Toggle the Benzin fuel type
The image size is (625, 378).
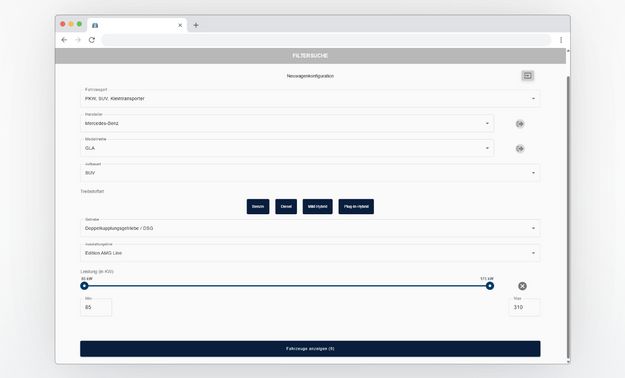[258, 207]
